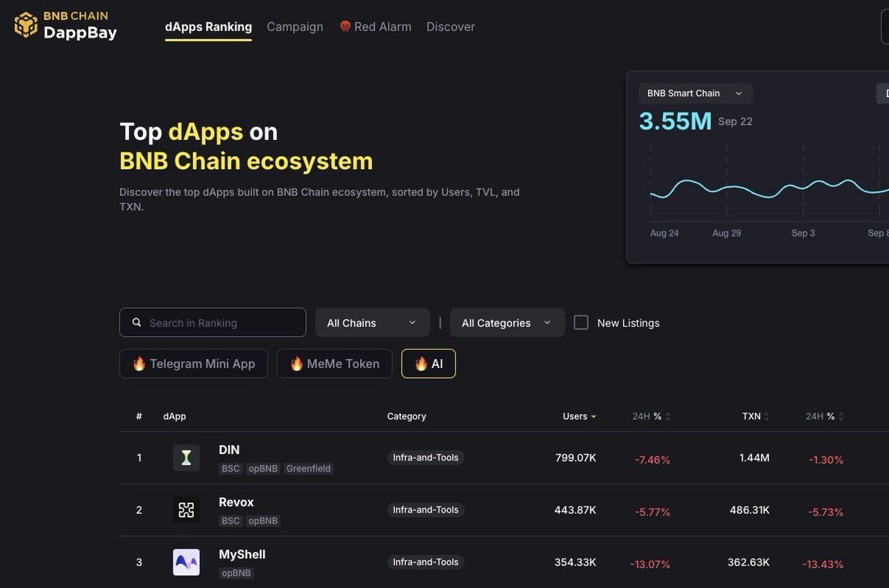Click the Greenfield tag under DIN
Screen dimensions: 889x588
308,469
